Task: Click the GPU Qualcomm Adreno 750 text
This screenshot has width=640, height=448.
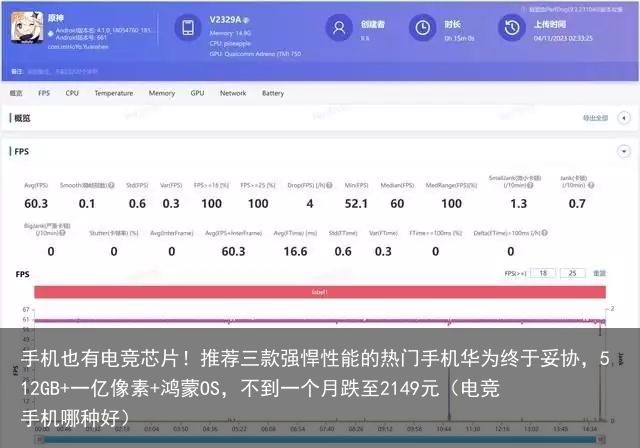Action: 255,54
